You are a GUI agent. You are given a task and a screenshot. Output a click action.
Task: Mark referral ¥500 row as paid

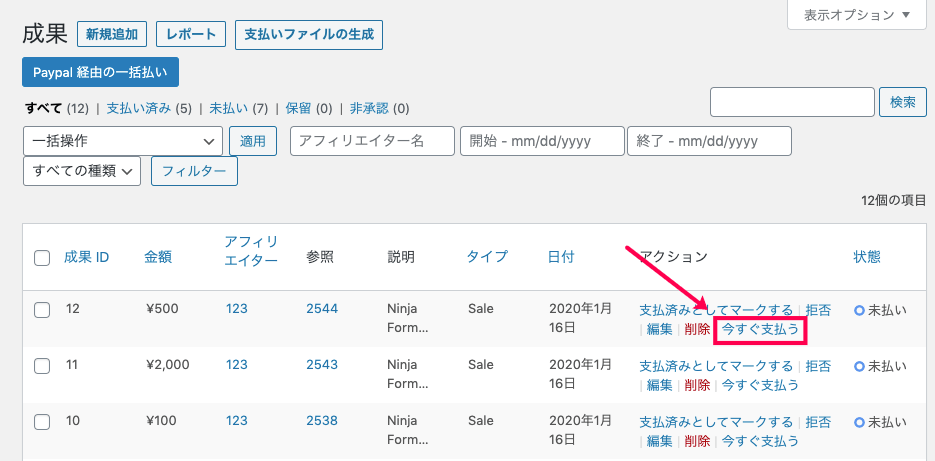tap(716, 310)
